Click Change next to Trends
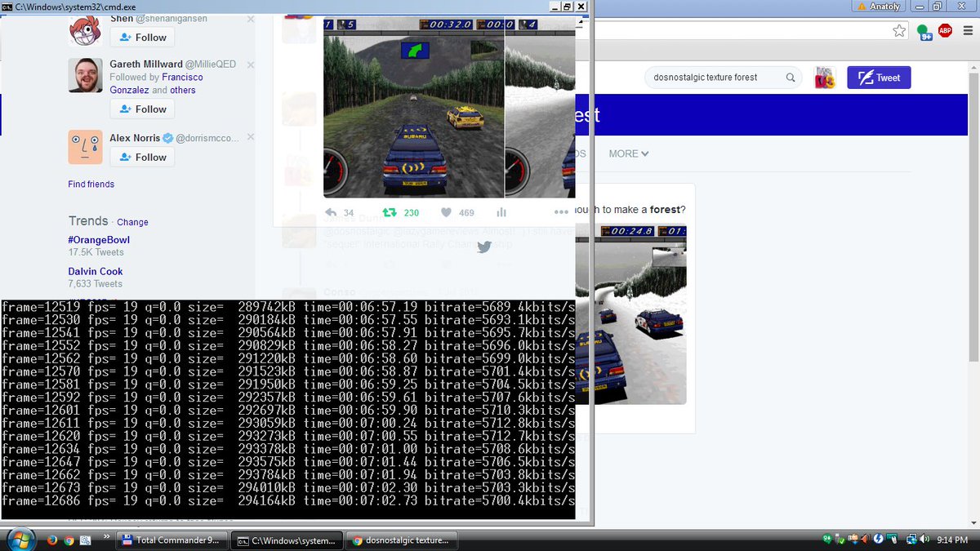Image resolution: width=980 pixels, height=551 pixels. coord(132,222)
